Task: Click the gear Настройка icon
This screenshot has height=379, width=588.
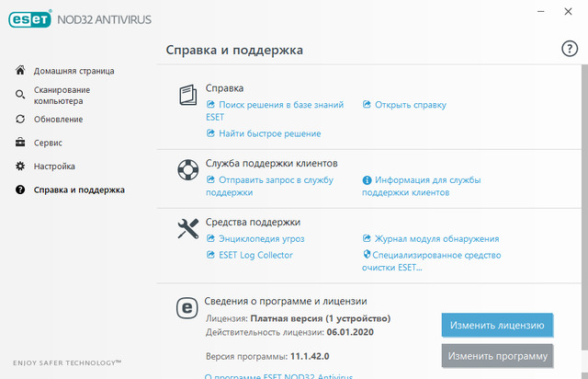Action: click(21, 167)
